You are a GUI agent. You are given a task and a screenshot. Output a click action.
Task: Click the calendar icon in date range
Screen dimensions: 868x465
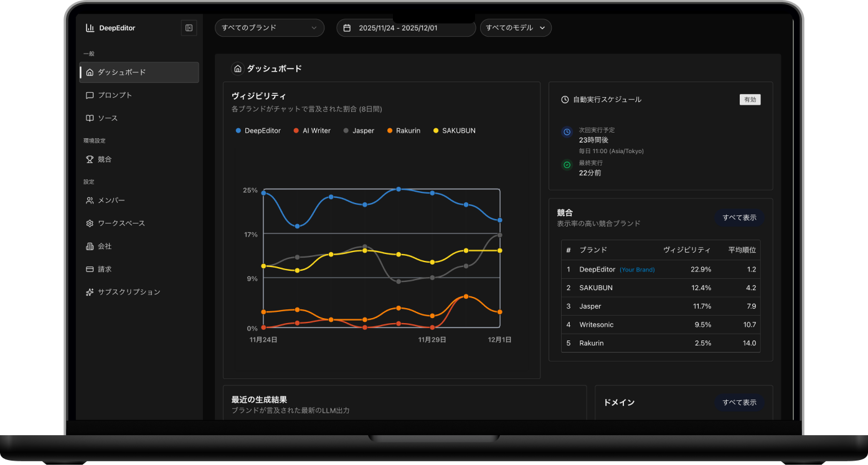tap(347, 28)
